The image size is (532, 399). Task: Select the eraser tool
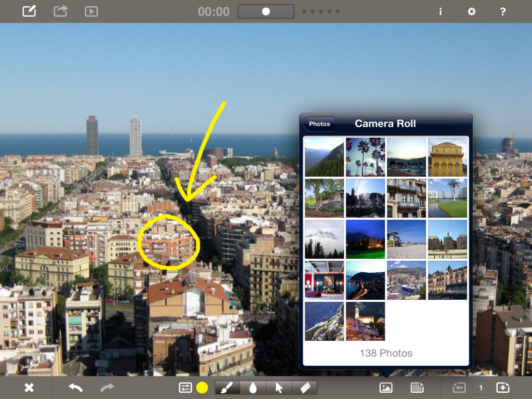[305, 388]
